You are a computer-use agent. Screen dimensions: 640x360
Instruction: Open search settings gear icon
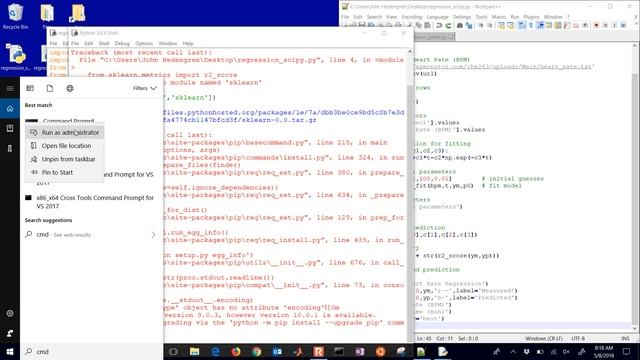point(10,313)
